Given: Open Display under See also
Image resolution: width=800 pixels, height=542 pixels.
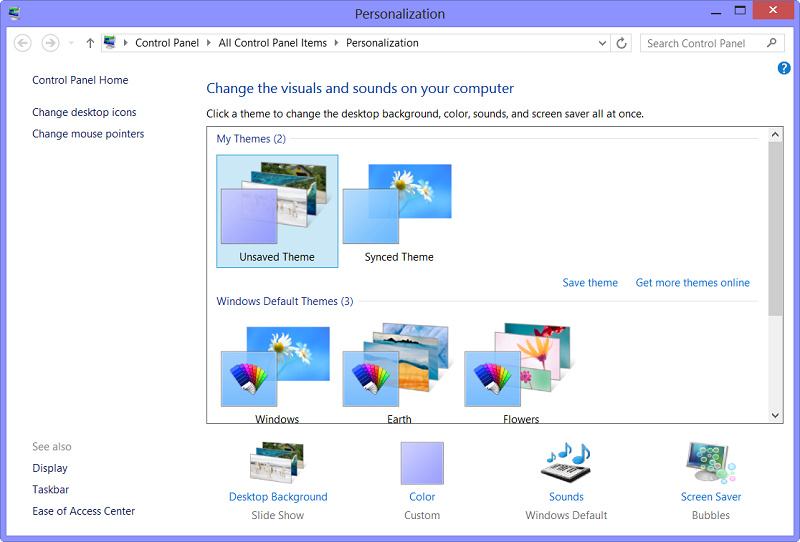Looking at the screenshot, I should click(50, 468).
